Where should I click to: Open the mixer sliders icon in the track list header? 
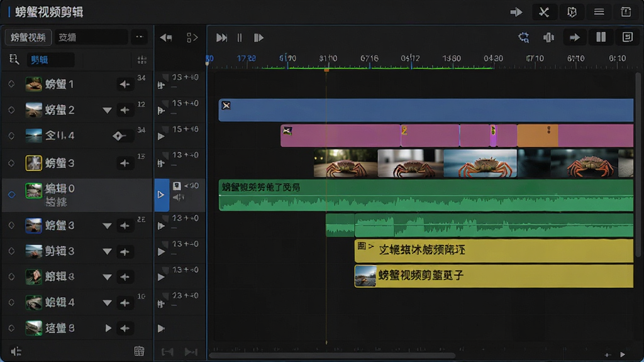pos(142,60)
